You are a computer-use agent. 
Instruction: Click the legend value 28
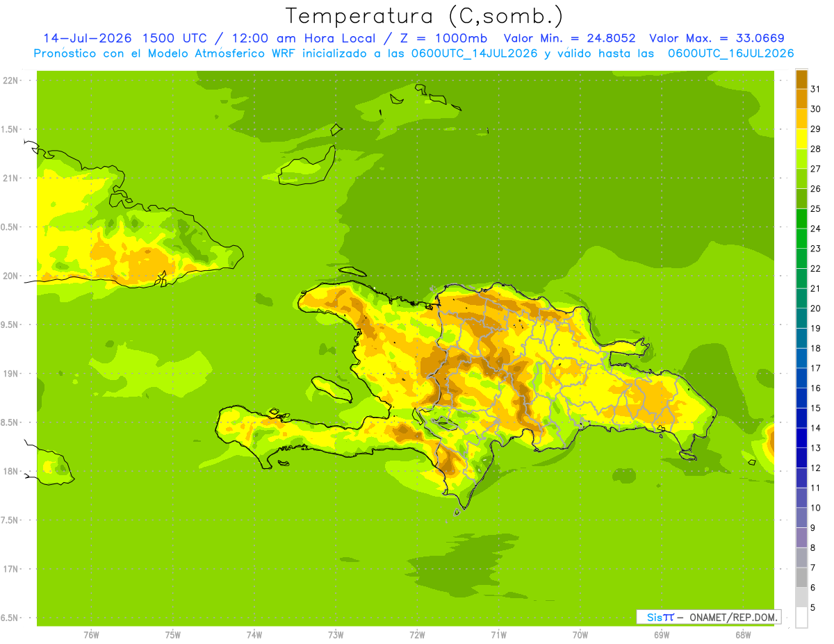click(815, 149)
